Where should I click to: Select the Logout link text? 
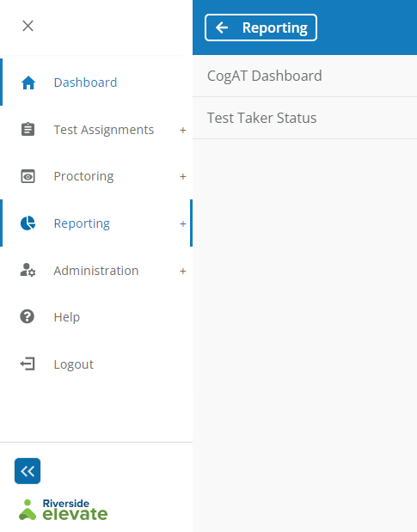coord(74,364)
